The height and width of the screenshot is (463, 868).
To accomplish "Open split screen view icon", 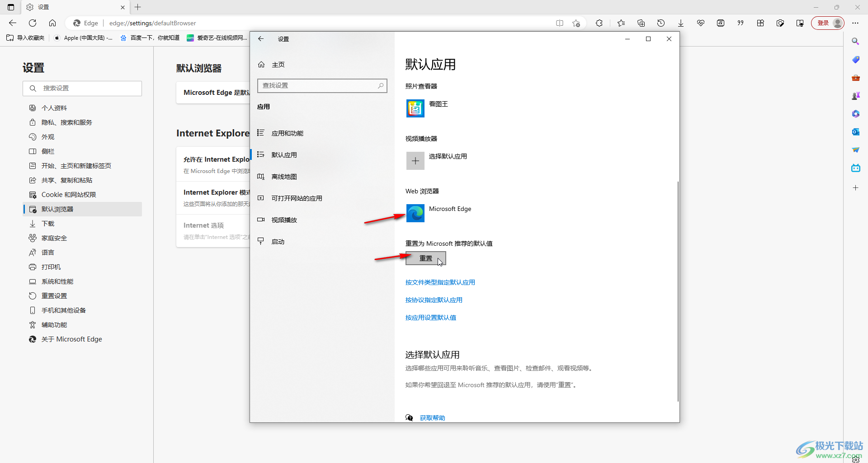I will click(560, 23).
